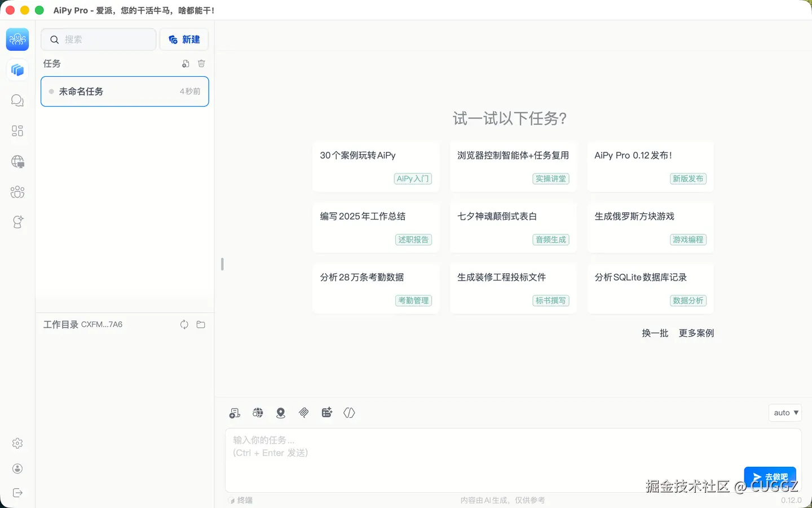Click the 游戏编程 tag
The width and height of the screenshot is (812, 508).
pyautogui.click(x=688, y=240)
